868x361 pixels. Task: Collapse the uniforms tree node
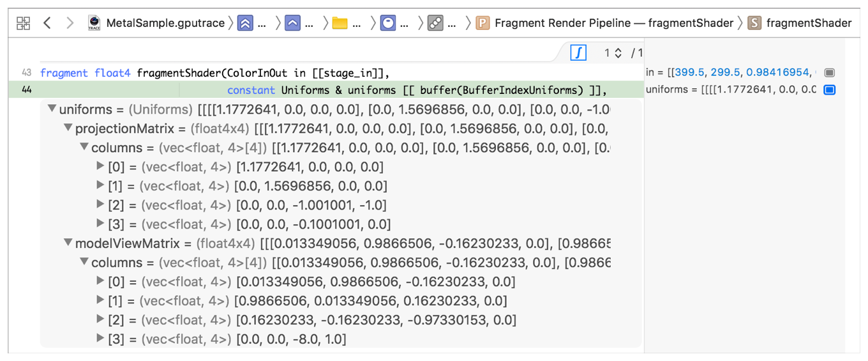(52, 109)
